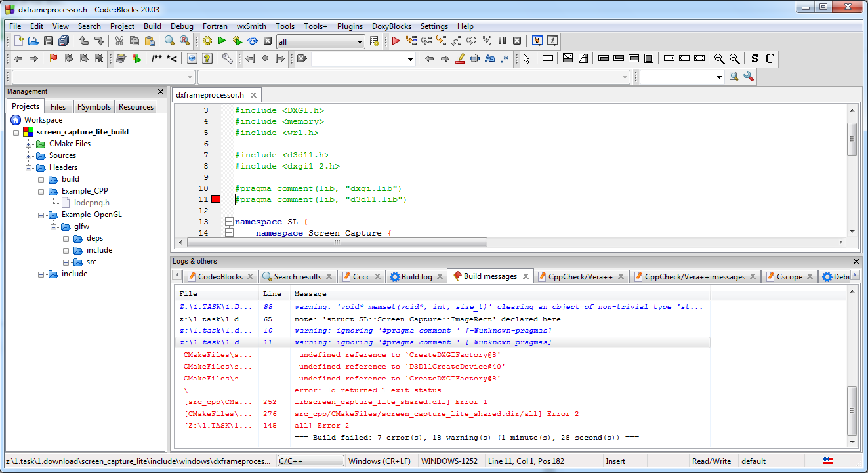Build the project with gear icon
The width and height of the screenshot is (868, 473).
tap(207, 41)
